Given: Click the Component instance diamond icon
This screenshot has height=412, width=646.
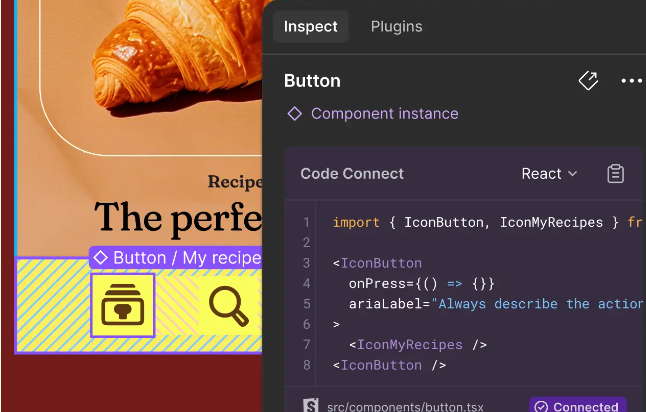Looking at the screenshot, I should (x=295, y=114).
